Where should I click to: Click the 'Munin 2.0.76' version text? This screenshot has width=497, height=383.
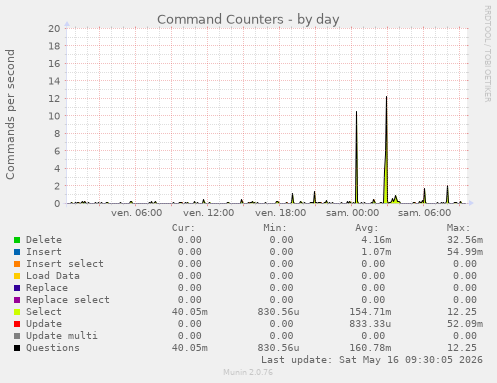point(248,372)
